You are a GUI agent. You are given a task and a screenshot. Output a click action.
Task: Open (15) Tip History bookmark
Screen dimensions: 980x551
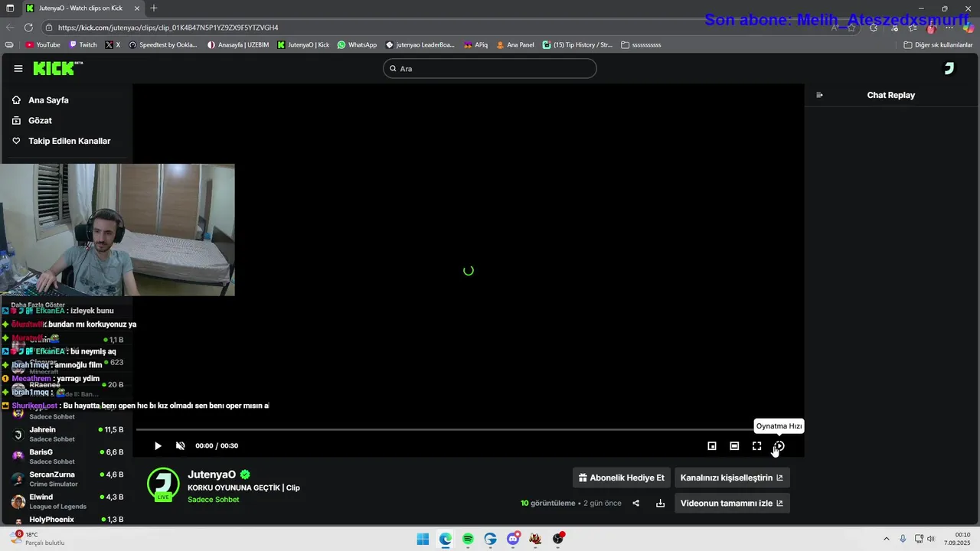point(578,45)
